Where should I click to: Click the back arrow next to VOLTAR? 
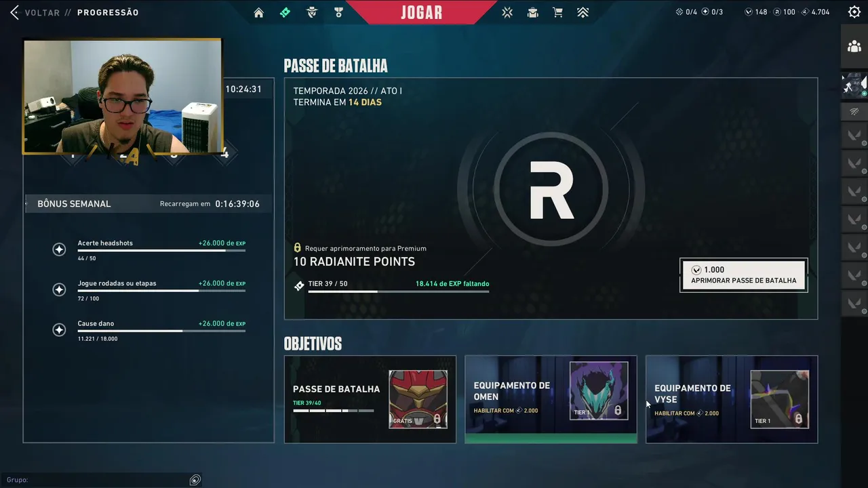coord(14,12)
